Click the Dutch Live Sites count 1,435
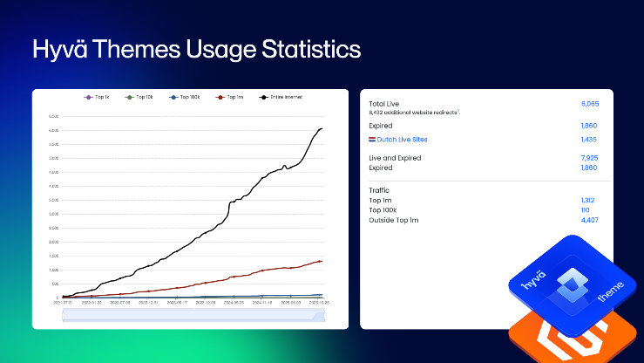Screen dimensions: 644x363 pos(589,140)
